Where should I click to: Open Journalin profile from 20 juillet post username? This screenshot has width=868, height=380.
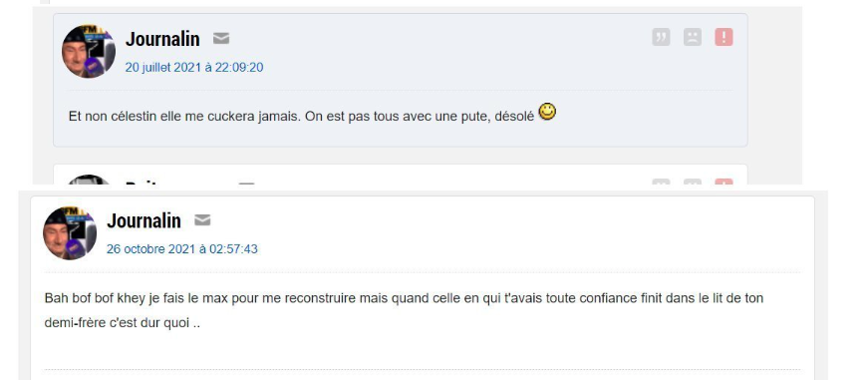[x=162, y=39]
